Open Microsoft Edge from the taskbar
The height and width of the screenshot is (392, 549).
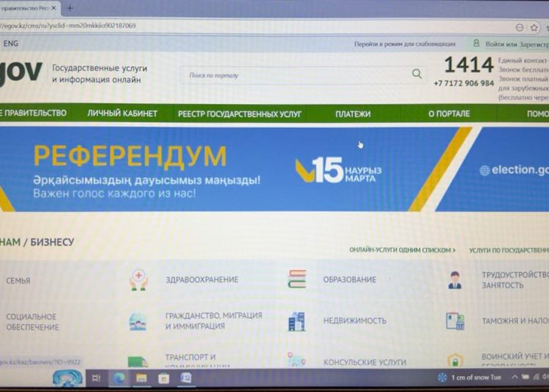[119, 378]
